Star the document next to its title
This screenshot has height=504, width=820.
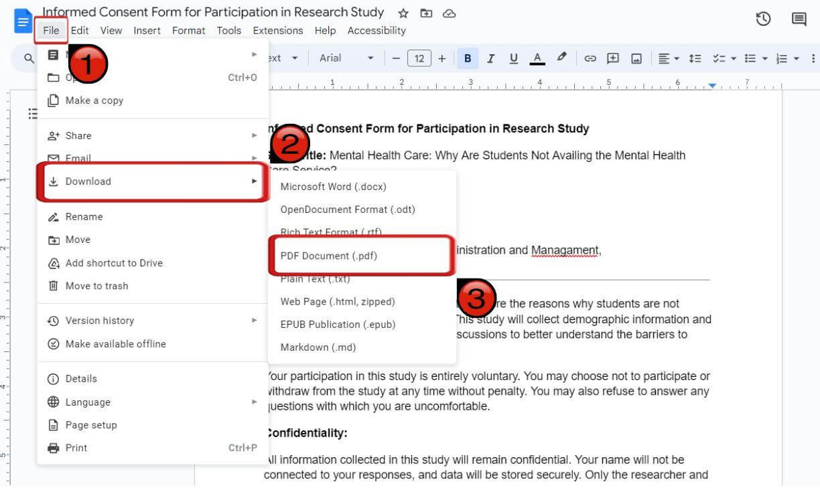(402, 13)
